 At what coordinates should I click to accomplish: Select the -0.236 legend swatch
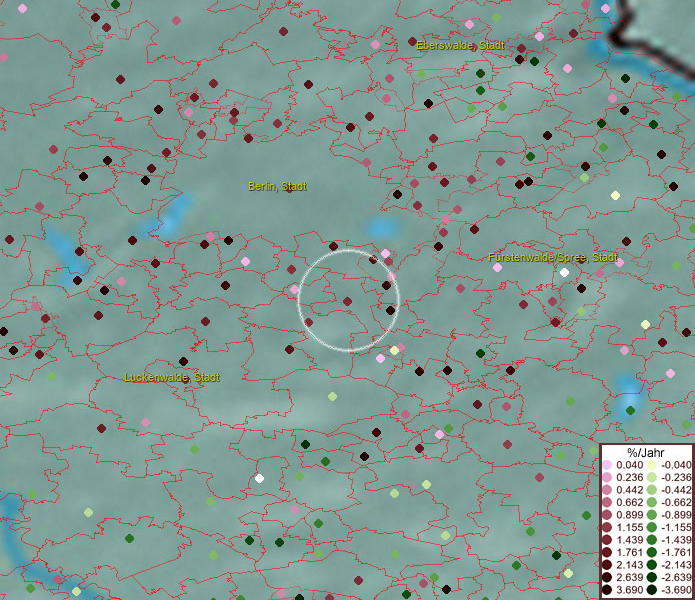652,477
